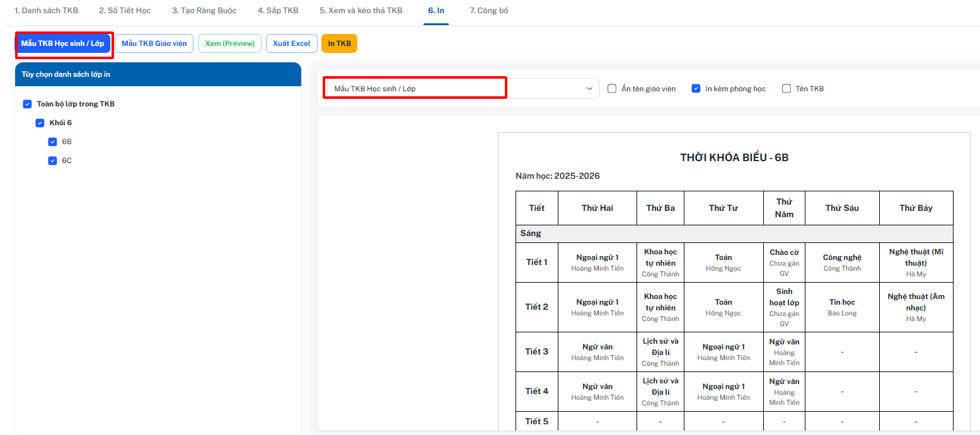The image size is (980, 435).
Task: Click "Toán" cell in Tiết 1 row
Action: click(723, 262)
